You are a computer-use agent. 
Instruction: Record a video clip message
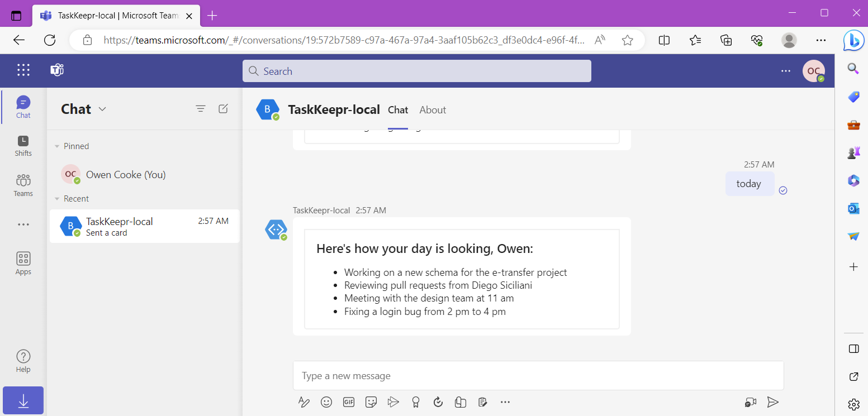tap(750, 402)
